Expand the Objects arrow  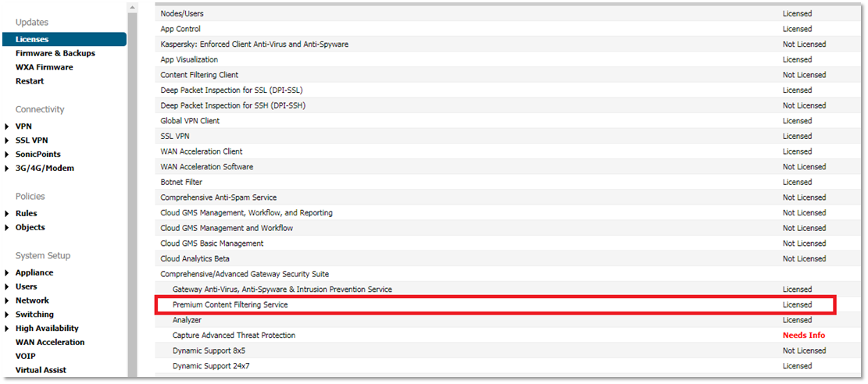click(x=6, y=227)
